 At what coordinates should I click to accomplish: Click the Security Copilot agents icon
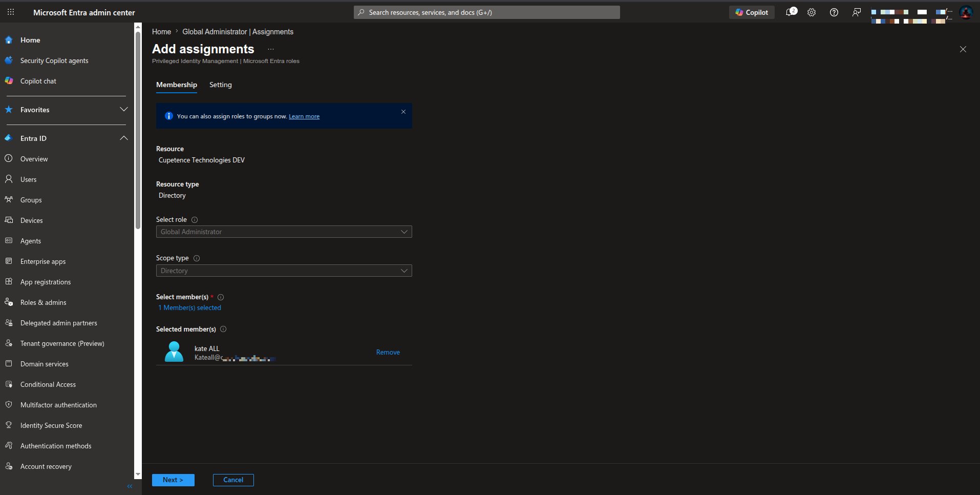9,60
